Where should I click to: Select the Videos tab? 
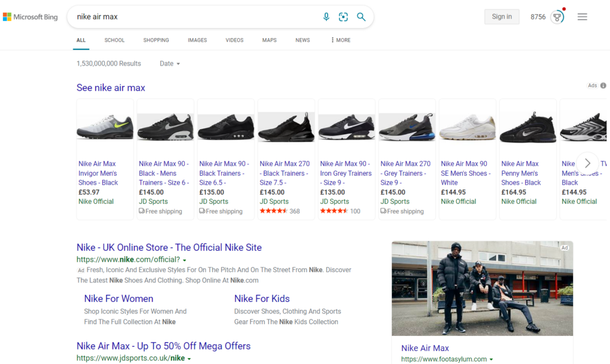click(234, 41)
